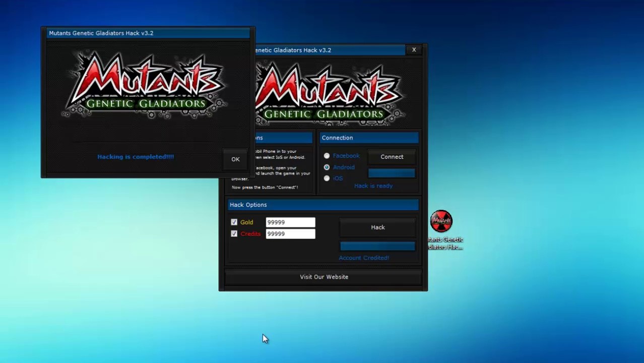This screenshot has height=363, width=644.
Task: Click the "Account Credited!" status text
Action: tap(364, 258)
